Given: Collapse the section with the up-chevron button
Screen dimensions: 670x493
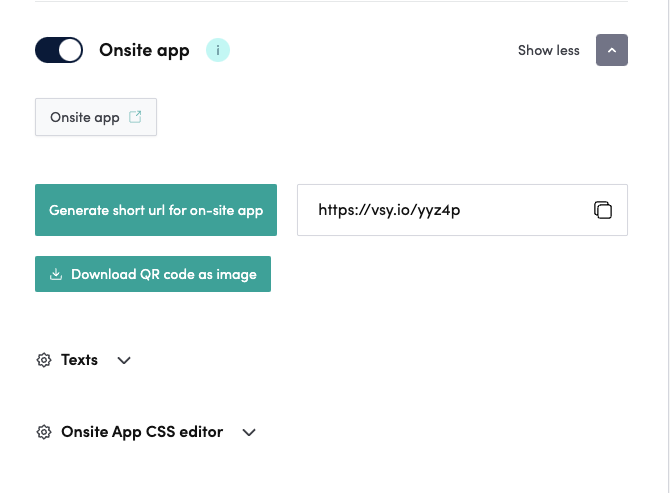Looking at the screenshot, I should point(611,50).
